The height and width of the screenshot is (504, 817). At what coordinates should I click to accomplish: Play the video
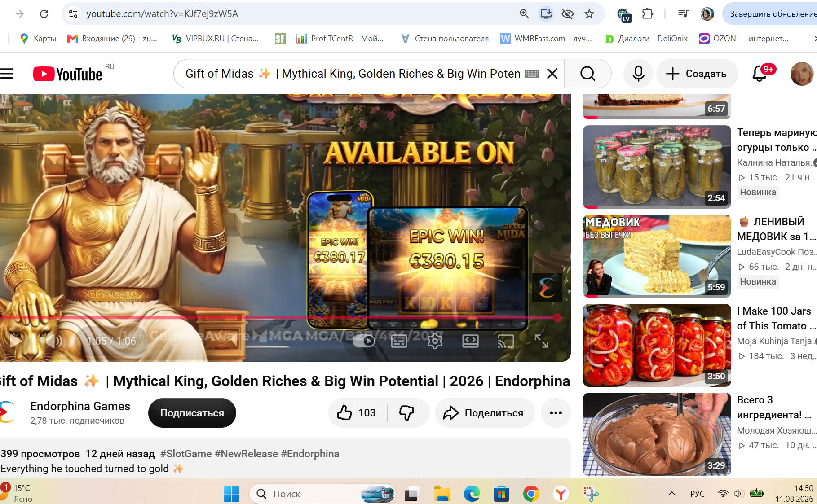point(16,341)
